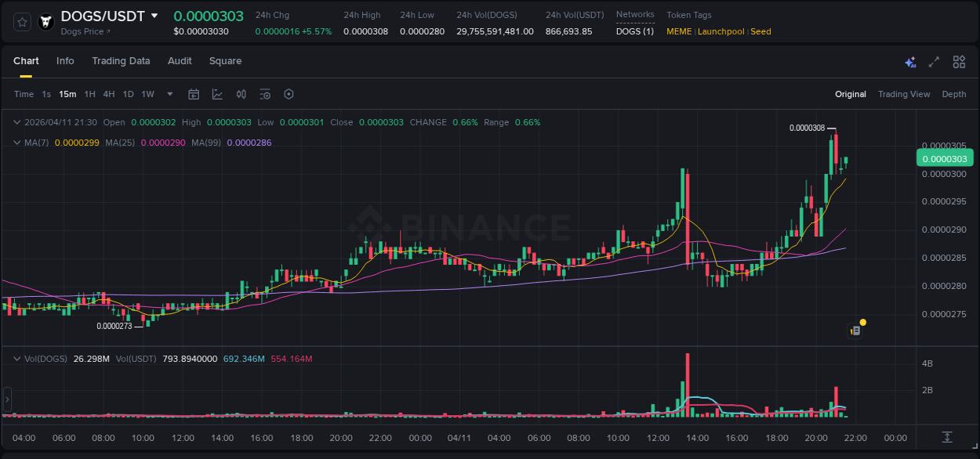The image size is (980, 459).
Task: Click the news note icon on chart
Action: tap(856, 331)
